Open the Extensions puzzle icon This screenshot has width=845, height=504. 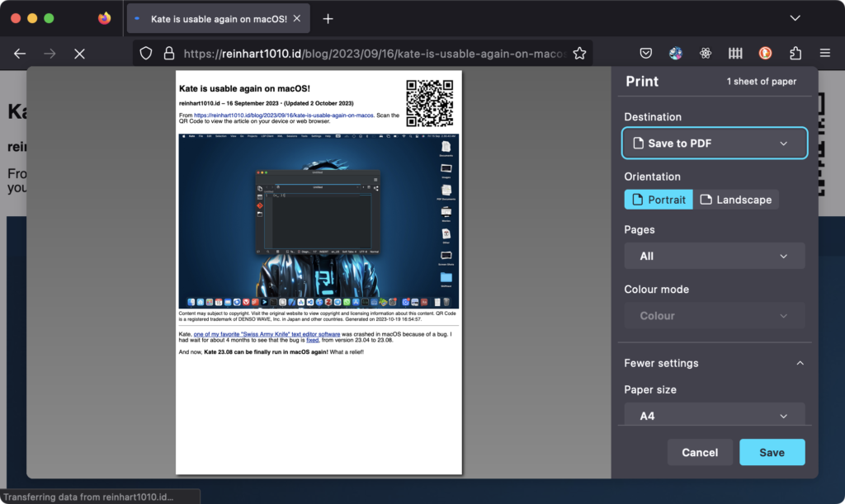point(795,53)
